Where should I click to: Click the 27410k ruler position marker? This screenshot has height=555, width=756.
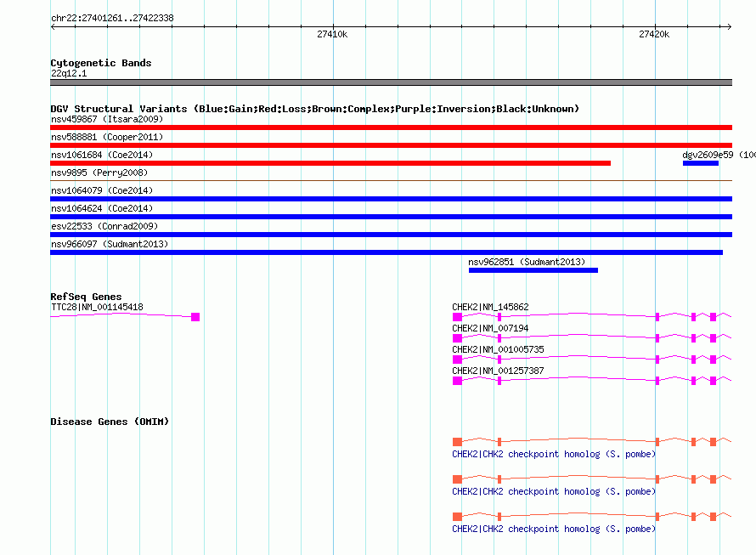(x=332, y=34)
